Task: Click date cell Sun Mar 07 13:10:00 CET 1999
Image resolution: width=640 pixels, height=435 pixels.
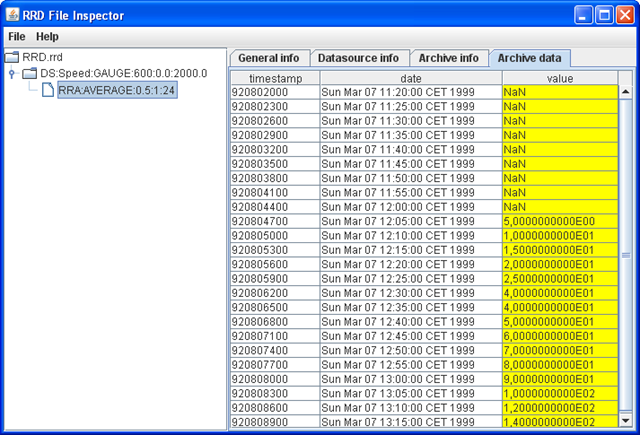Action: pyautogui.click(x=411, y=408)
